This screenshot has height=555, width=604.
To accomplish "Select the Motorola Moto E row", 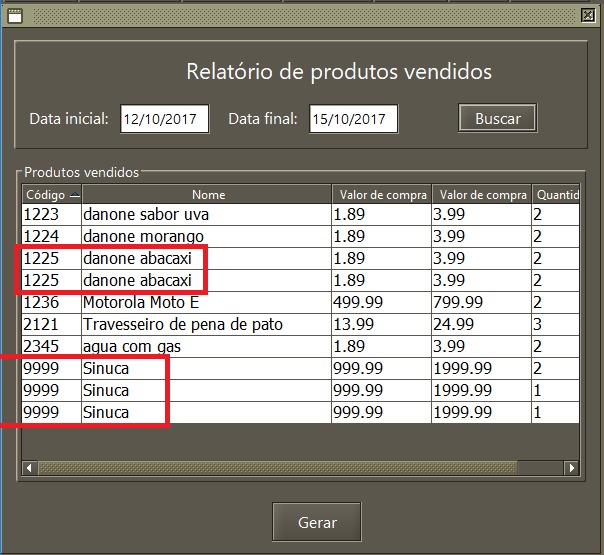I will coord(300,303).
